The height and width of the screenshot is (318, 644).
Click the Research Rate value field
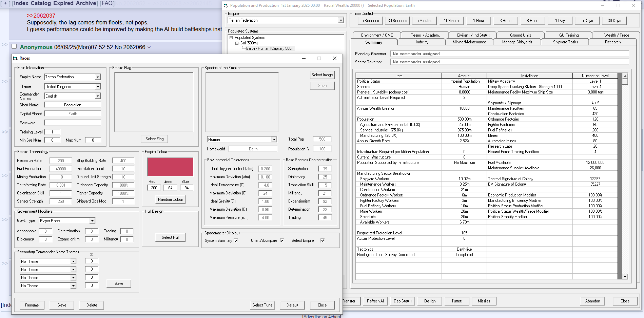61,161
